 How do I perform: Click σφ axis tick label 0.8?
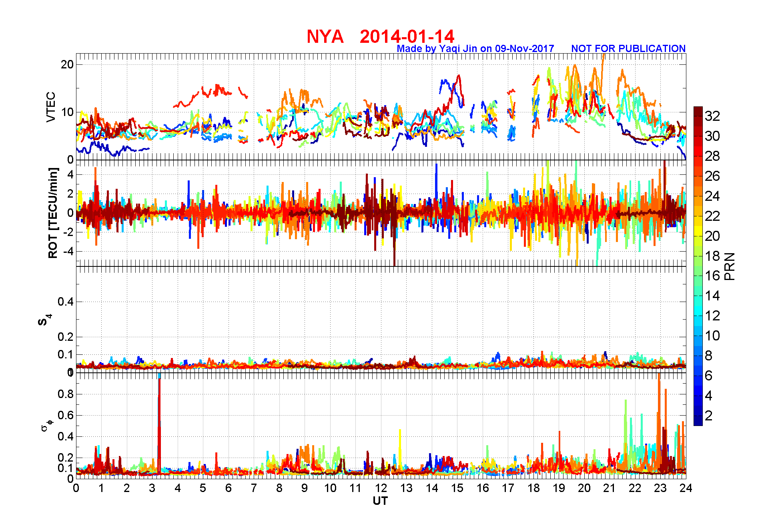66,394
